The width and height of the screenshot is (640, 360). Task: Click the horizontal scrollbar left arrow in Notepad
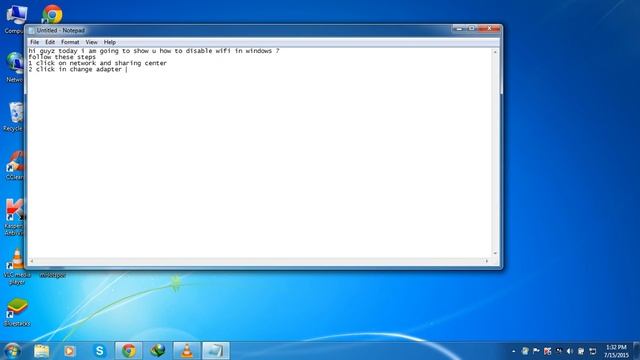[x=31, y=260]
